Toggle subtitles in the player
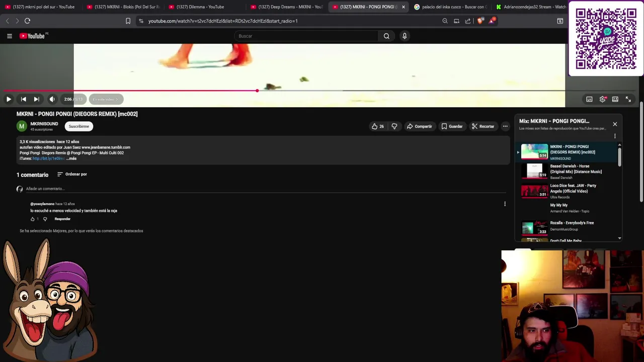This screenshot has height=362, width=644. [x=589, y=99]
